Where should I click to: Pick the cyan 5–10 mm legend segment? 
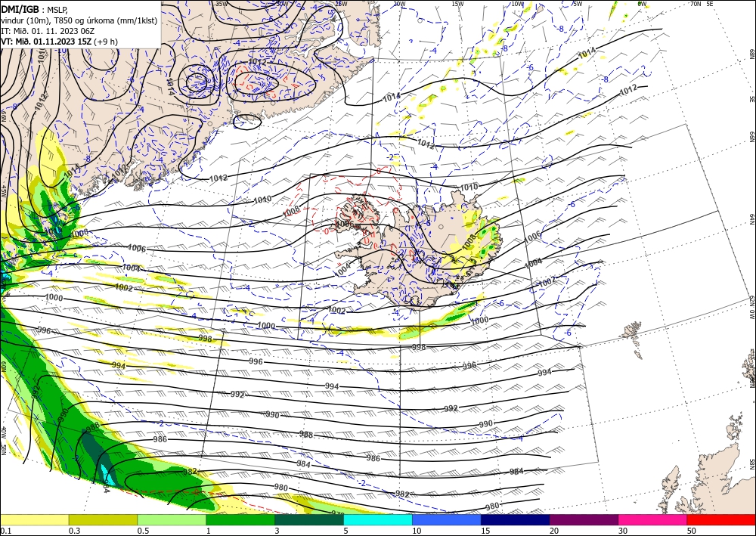coord(377,519)
